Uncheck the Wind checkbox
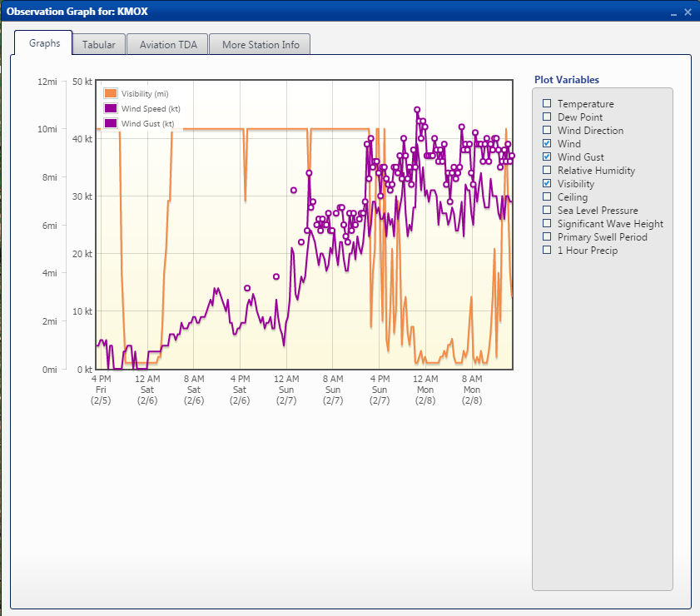The image size is (700, 616). coord(547,143)
